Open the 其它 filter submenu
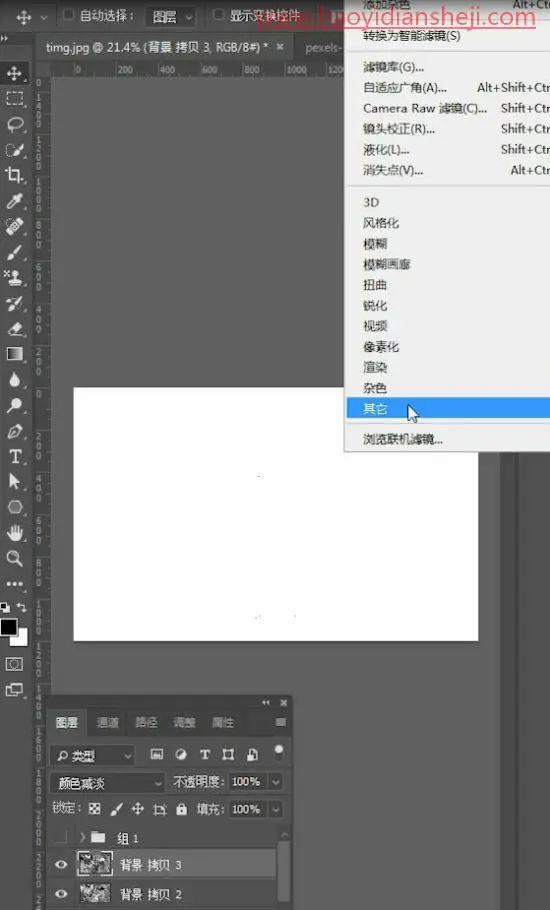 click(x=448, y=409)
